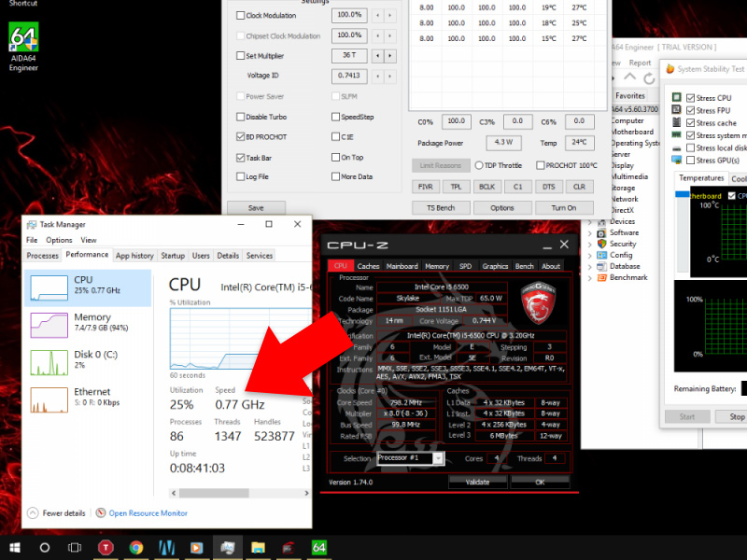Enable On Top checkbox
Screen dimensions: 747x560
pos(335,157)
